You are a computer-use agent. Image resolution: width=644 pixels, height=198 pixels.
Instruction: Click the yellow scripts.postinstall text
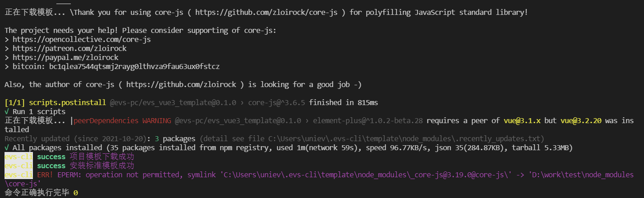coord(67,103)
